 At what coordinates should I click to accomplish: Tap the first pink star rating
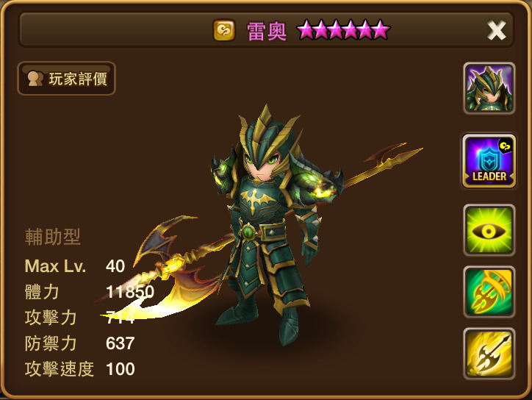tap(306, 30)
